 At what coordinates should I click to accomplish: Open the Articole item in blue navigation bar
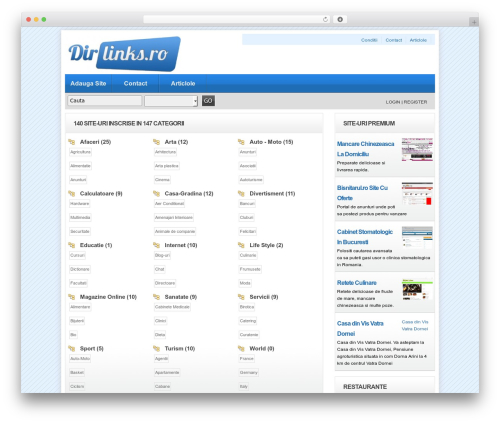pos(183,83)
